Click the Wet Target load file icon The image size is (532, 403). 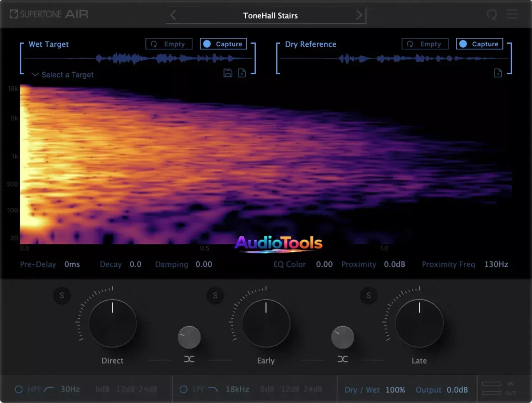pos(242,73)
